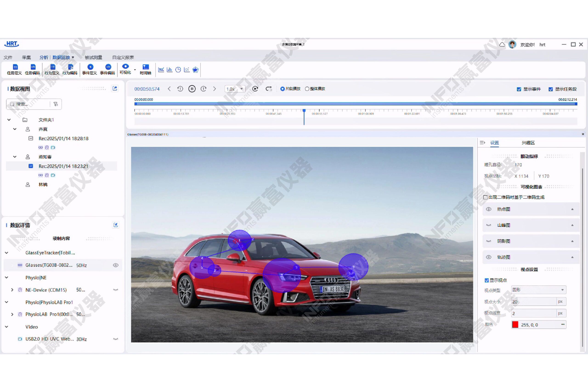Click the red color swatch 255, 0, 0
The width and height of the screenshot is (588, 392).
click(515, 324)
